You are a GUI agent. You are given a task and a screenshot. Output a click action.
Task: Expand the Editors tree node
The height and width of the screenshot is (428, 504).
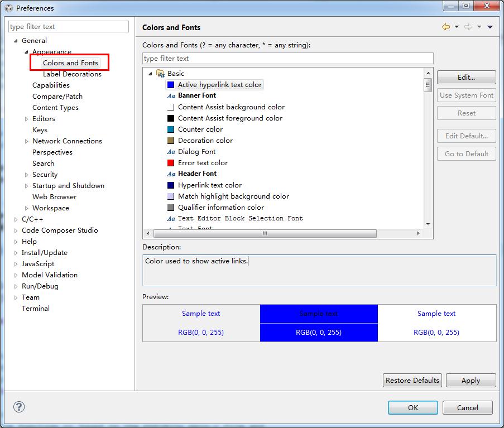tap(26, 119)
